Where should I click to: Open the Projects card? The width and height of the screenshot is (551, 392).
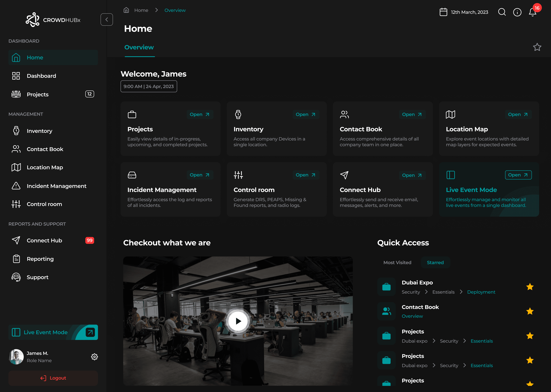pyautogui.click(x=200, y=114)
